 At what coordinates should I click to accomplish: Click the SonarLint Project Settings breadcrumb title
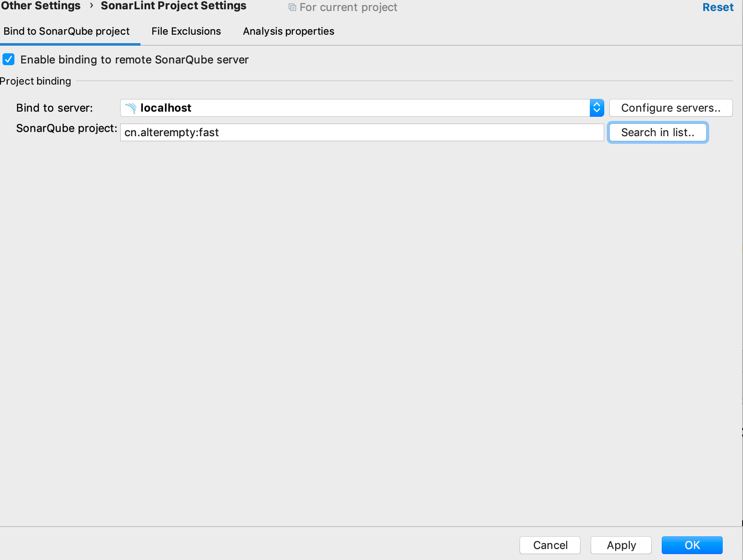point(173,6)
